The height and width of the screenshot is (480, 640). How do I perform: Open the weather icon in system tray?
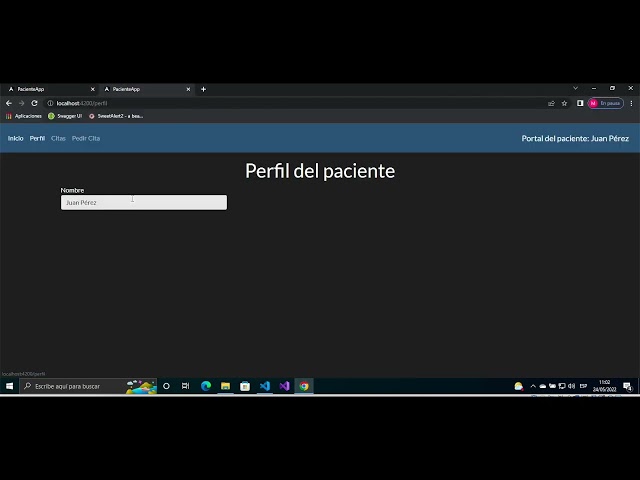click(519, 386)
